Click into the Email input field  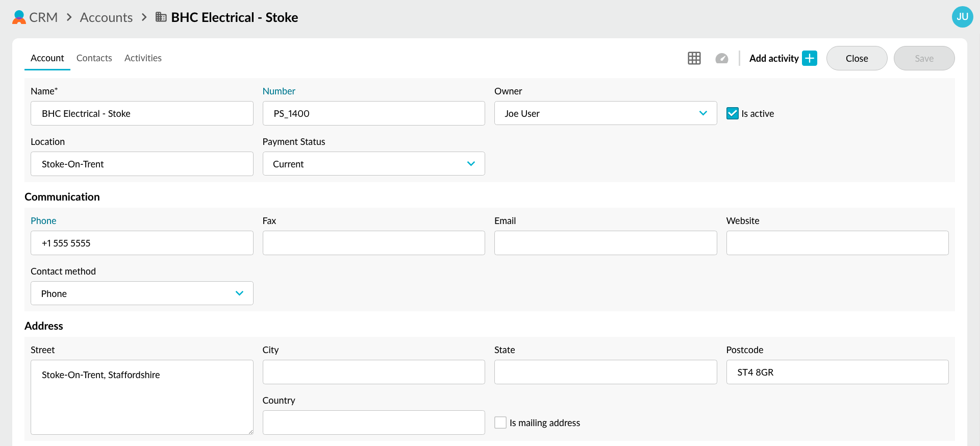605,243
